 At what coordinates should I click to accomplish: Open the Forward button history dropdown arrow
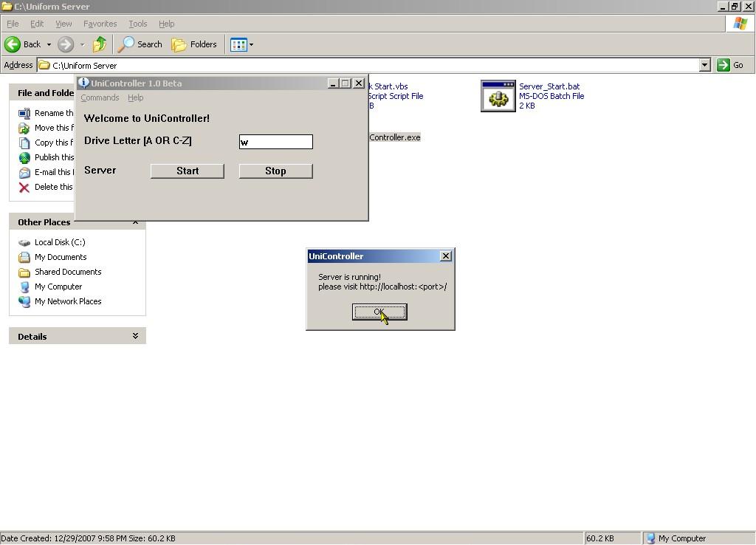coord(83,45)
